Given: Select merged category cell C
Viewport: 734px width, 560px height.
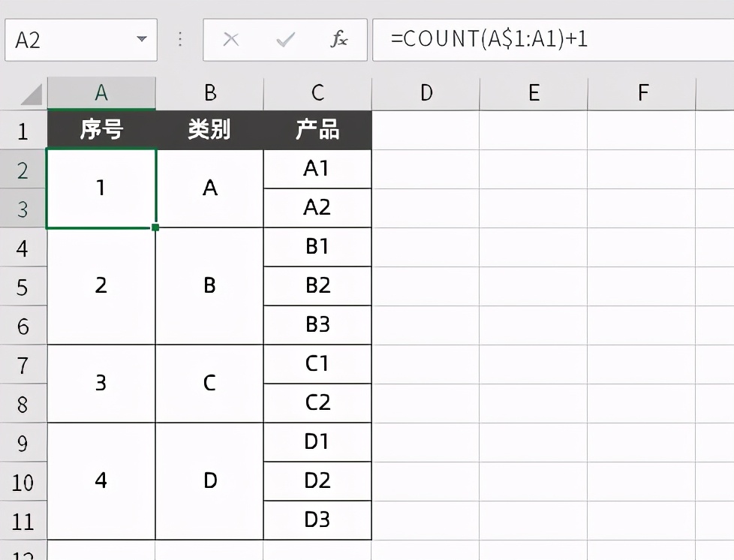Looking at the screenshot, I should 209,384.
